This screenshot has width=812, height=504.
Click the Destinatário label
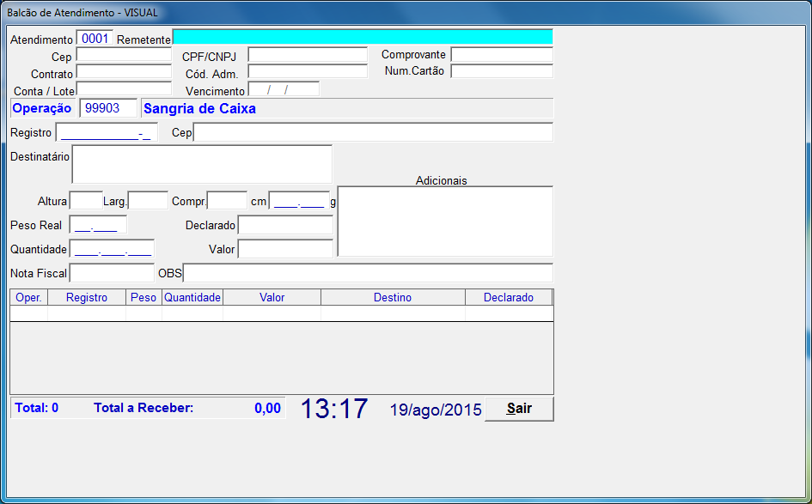coord(40,156)
